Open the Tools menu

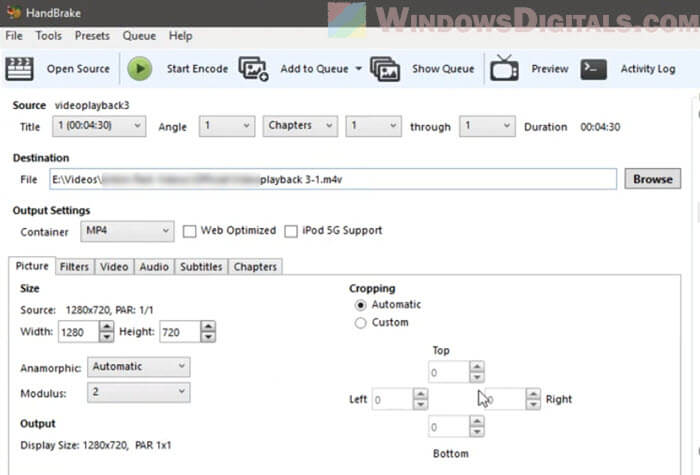[49, 36]
